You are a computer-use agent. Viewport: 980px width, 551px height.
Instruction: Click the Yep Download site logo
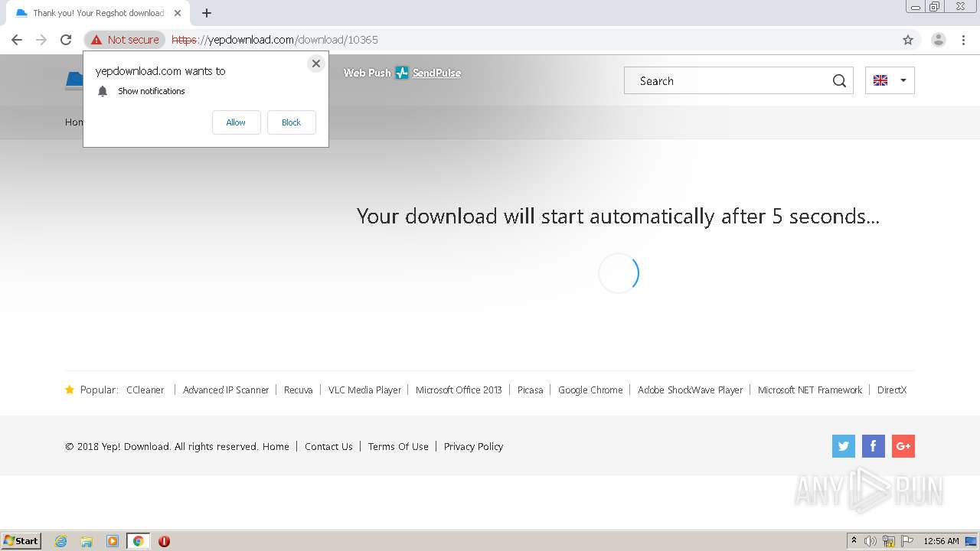pos(74,80)
